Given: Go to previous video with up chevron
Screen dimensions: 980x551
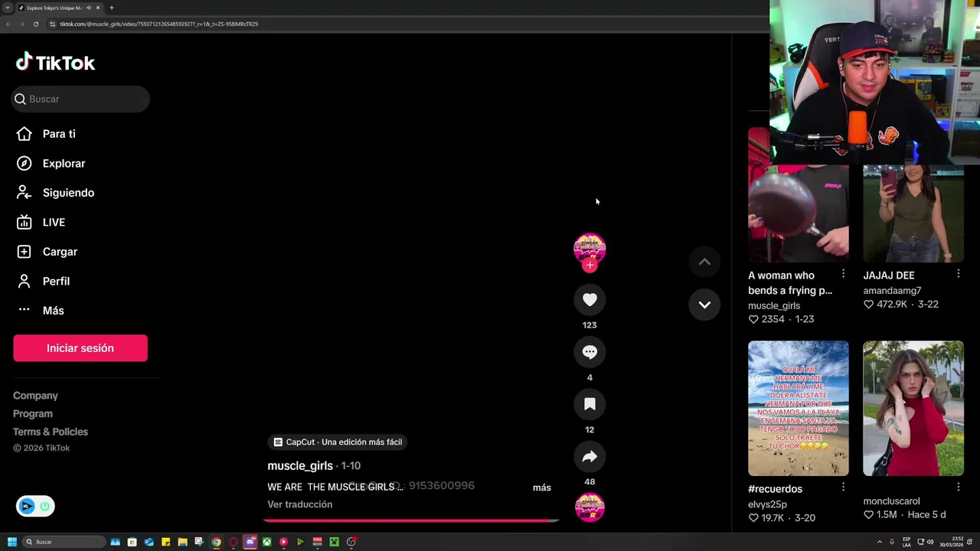Looking at the screenshot, I should (x=704, y=262).
